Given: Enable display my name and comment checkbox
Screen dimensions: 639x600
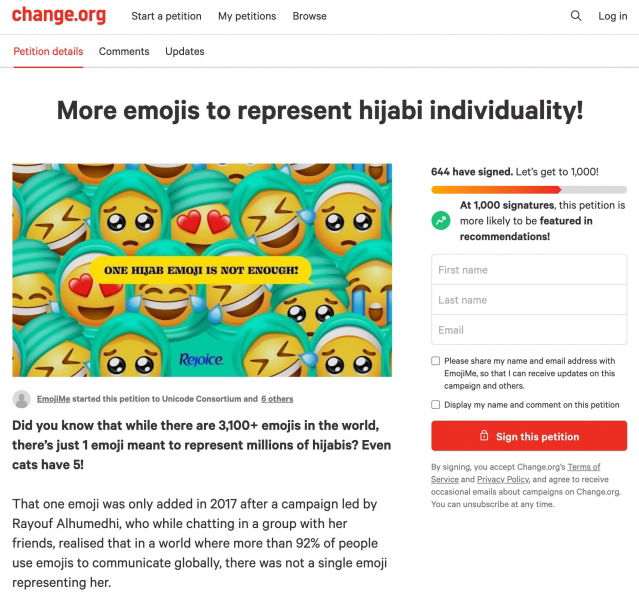Looking at the screenshot, I should pos(436,405).
